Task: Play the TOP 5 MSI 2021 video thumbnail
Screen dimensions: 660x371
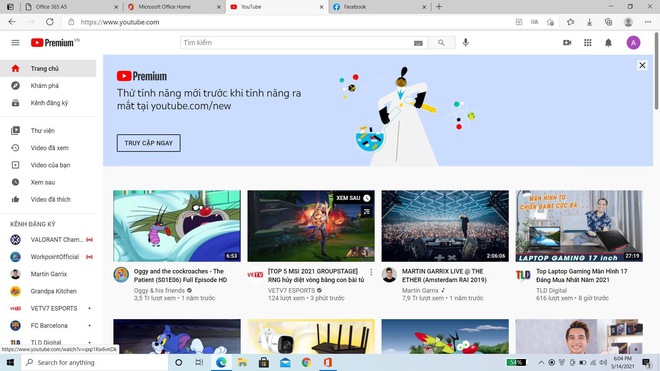Action: [311, 226]
